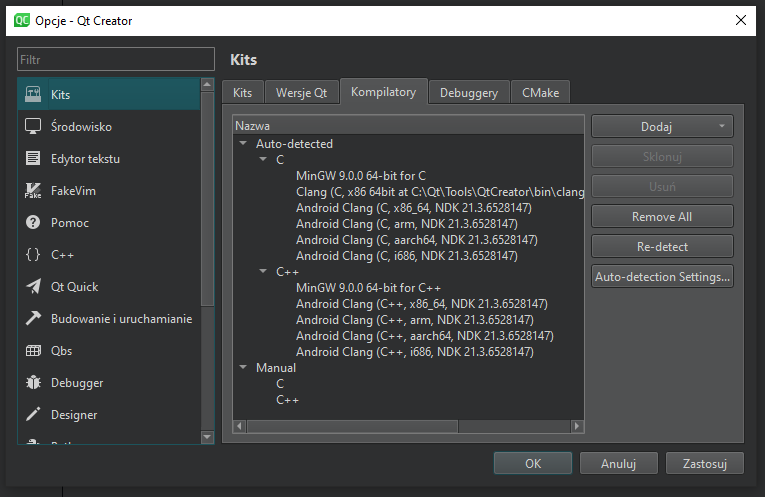This screenshot has height=497, width=765.
Task: Select the Kompilatory tab
Action: [x=383, y=92]
